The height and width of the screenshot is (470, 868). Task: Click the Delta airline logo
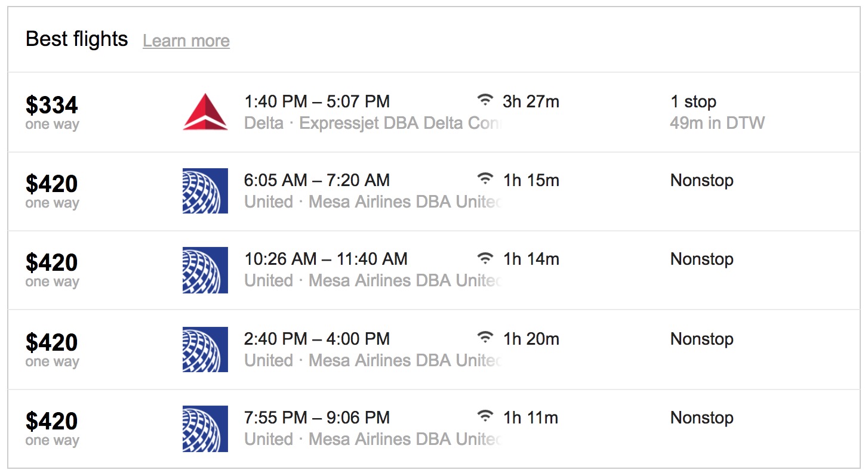[x=205, y=112]
